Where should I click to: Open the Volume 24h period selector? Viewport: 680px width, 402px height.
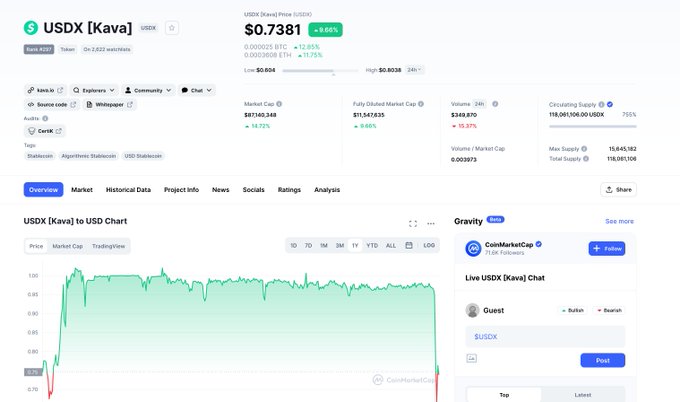tap(479, 104)
